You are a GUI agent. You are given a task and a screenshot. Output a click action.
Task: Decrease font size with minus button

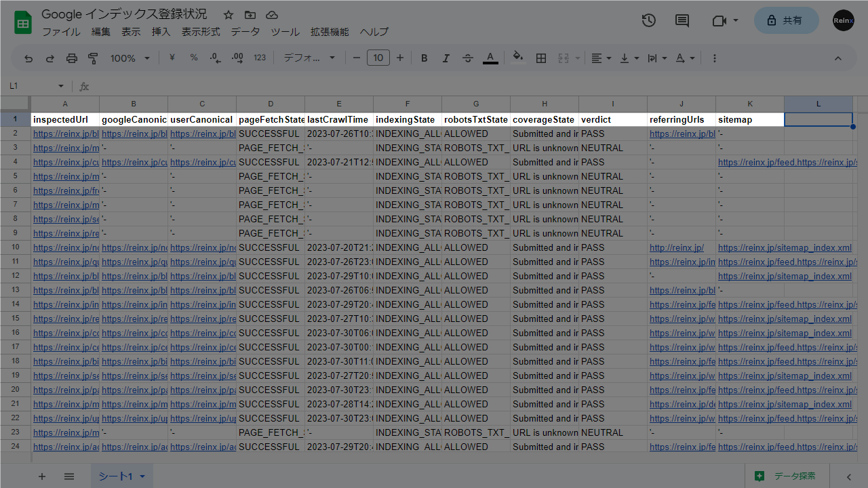(x=357, y=58)
